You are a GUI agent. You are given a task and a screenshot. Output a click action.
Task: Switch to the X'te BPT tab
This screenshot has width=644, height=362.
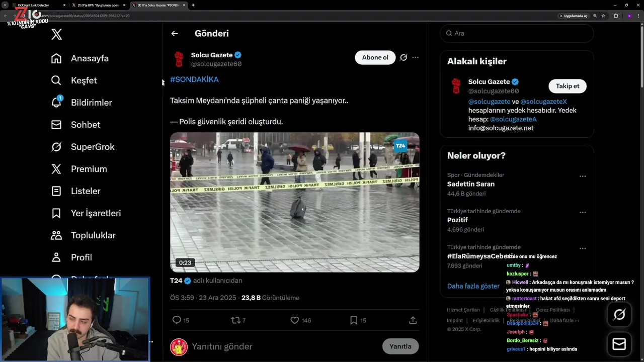click(98, 5)
